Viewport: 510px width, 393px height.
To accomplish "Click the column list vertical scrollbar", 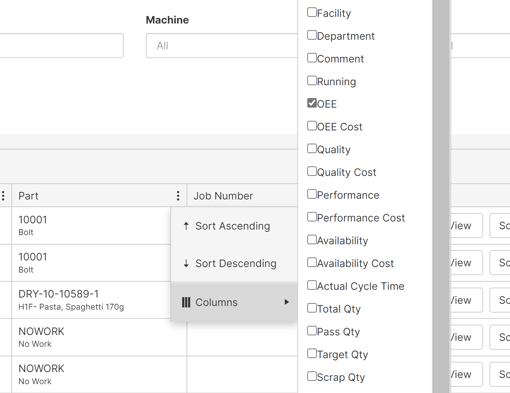I will coord(441,196).
